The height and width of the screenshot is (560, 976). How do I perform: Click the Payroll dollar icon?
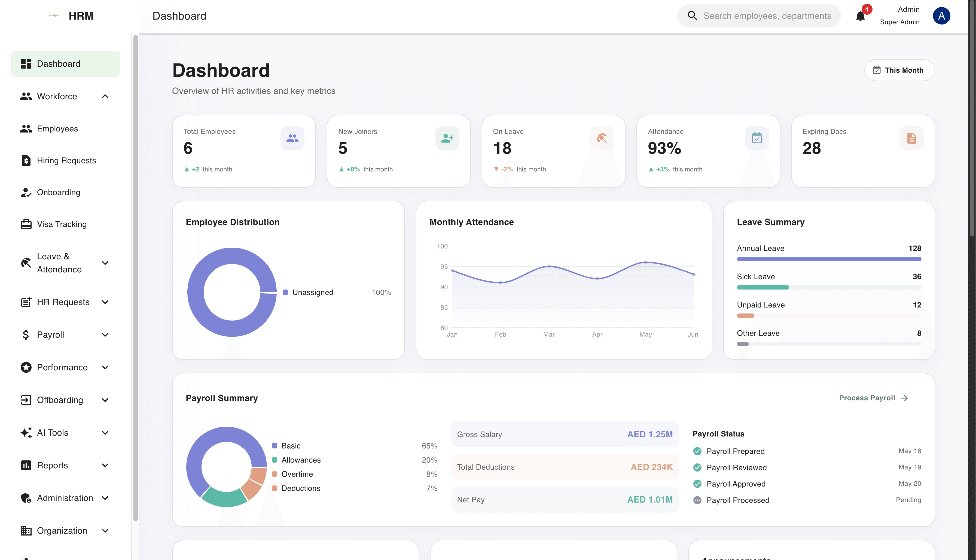(26, 335)
